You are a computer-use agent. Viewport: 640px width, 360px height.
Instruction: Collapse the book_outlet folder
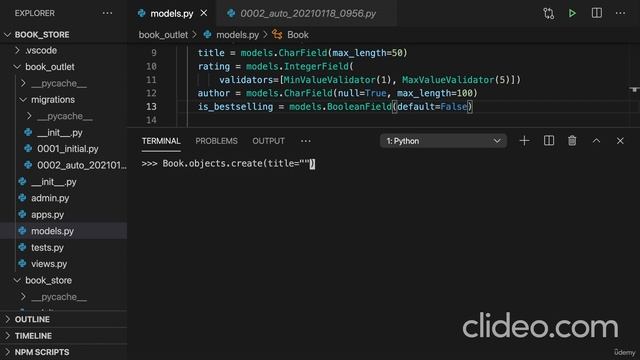(17, 67)
